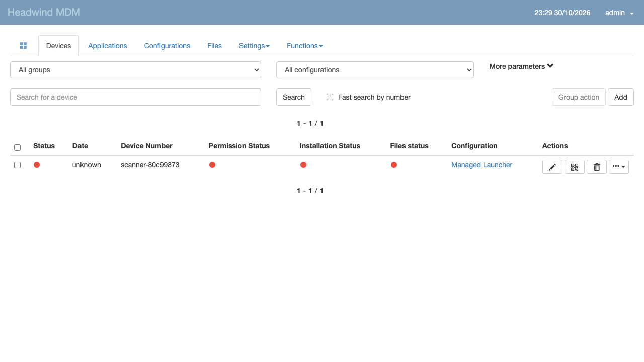The width and height of the screenshot is (644, 362).
Task: Open the dashboard grid icon tab
Action: click(23, 46)
